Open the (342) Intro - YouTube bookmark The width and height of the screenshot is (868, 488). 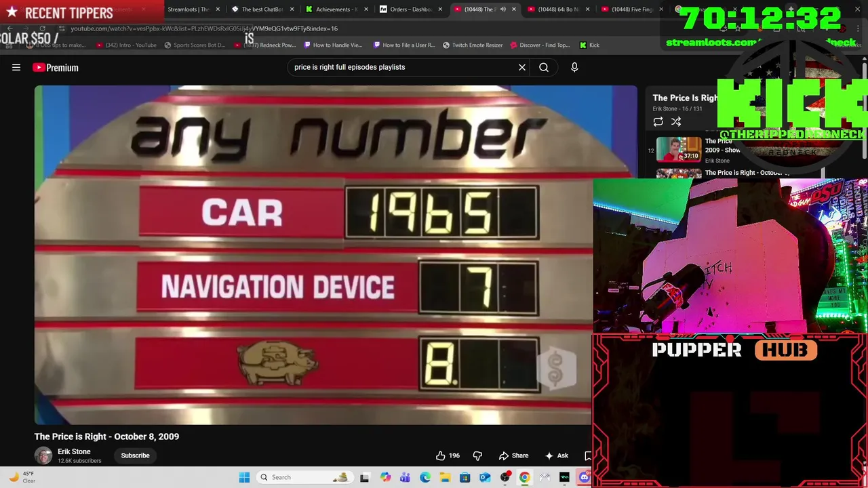[x=126, y=45]
